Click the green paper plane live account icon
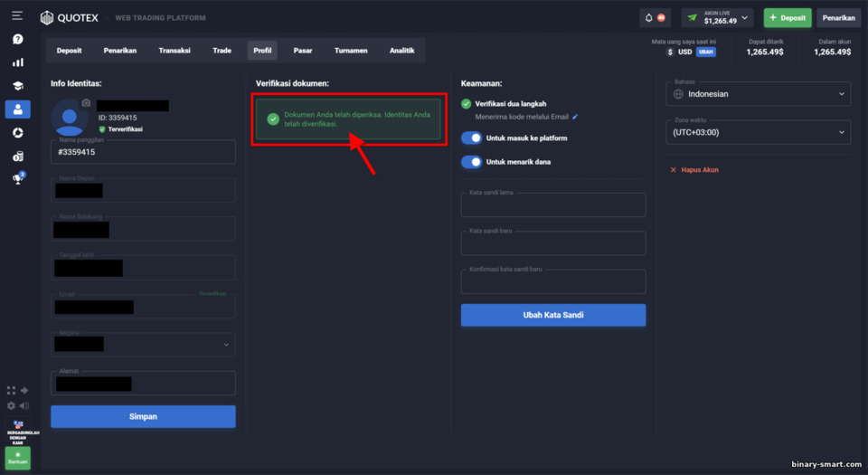This screenshot has height=475, width=868. point(692,18)
